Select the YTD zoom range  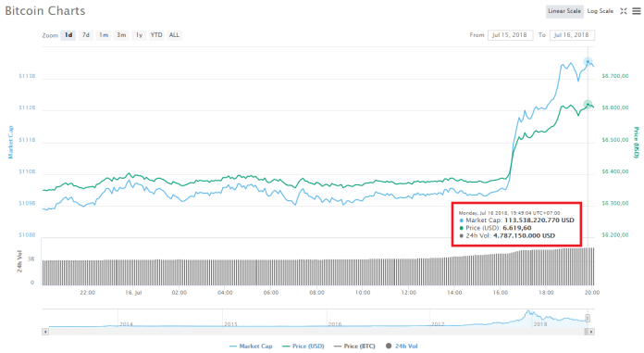156,35
